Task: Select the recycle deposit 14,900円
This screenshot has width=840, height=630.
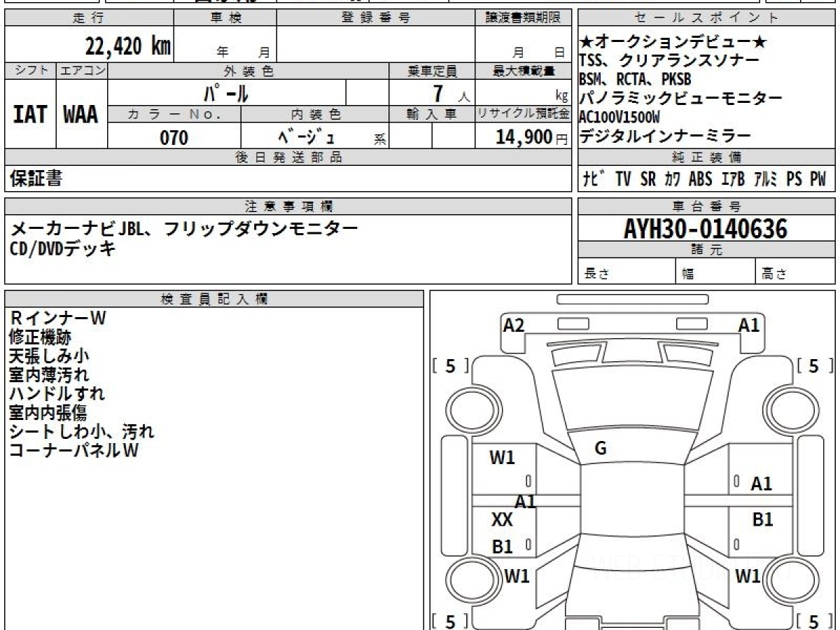Action: pyautogui.click(x=532, y=137)
